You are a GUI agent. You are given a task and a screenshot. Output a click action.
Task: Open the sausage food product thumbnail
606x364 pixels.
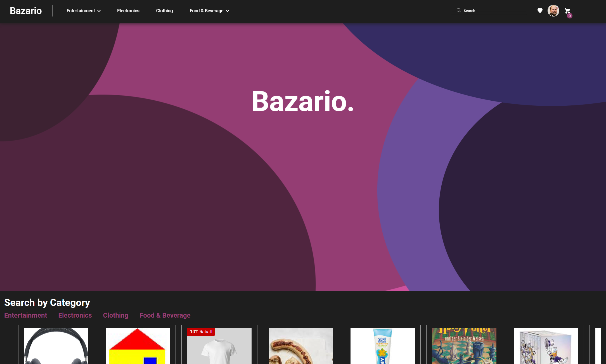point(301,346)
